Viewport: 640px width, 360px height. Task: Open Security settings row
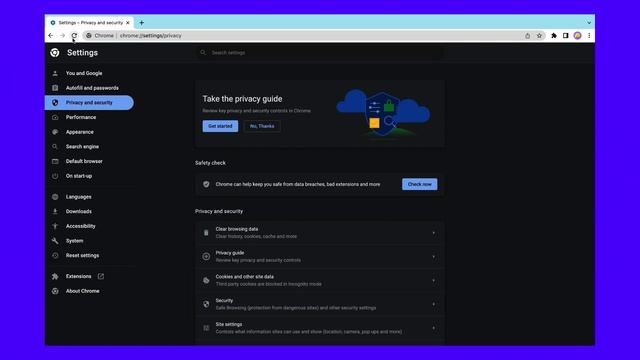click(320, 304)
